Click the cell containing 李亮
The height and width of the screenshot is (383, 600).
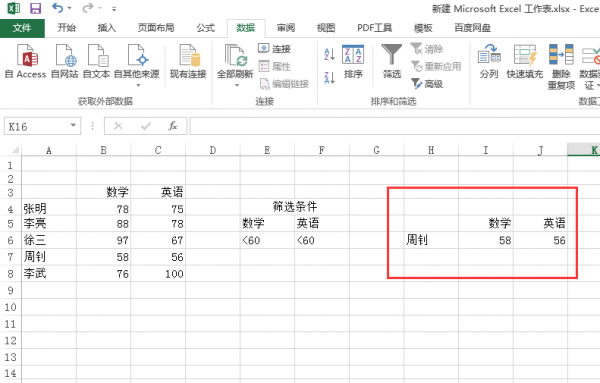tap(49, 224)
